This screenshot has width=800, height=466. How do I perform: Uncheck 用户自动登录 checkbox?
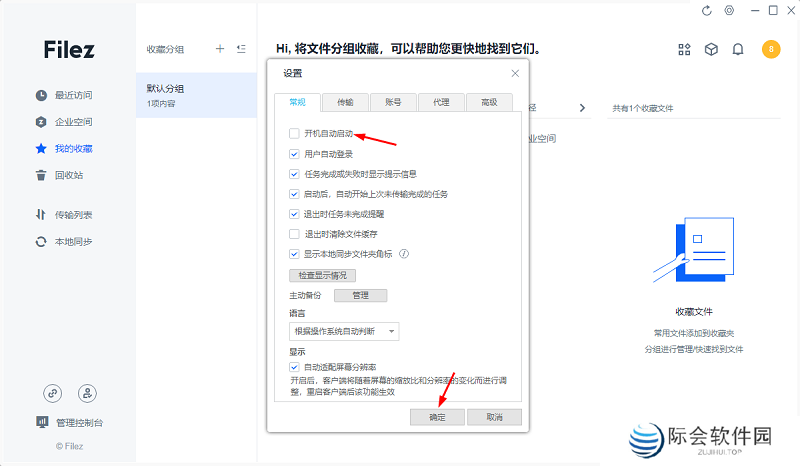click(x=294, y=154)
